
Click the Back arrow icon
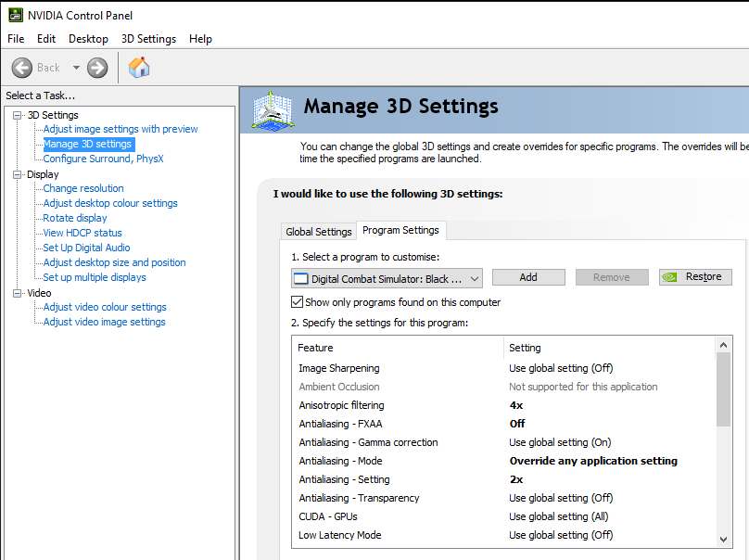pyautogui.click(x=22, y=68)
